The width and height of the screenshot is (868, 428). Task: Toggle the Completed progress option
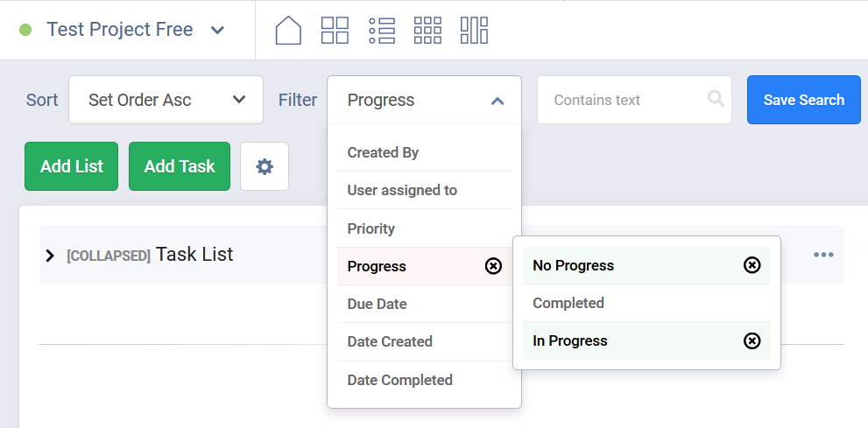pos(568,303)
